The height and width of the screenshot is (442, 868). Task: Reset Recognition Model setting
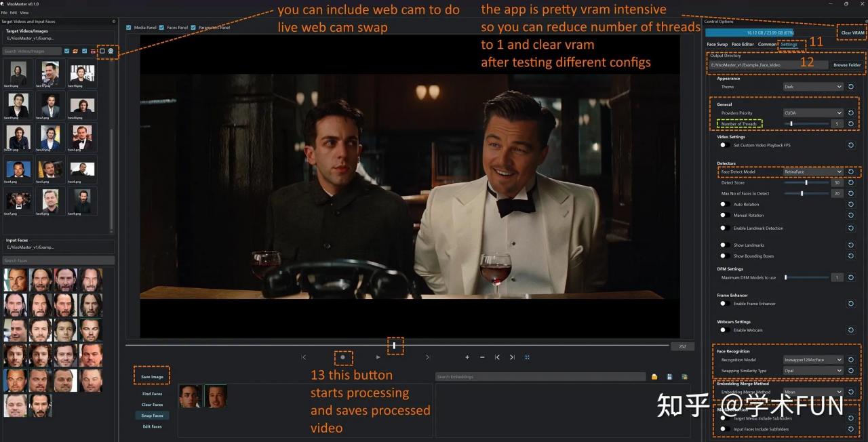point(850,360)
